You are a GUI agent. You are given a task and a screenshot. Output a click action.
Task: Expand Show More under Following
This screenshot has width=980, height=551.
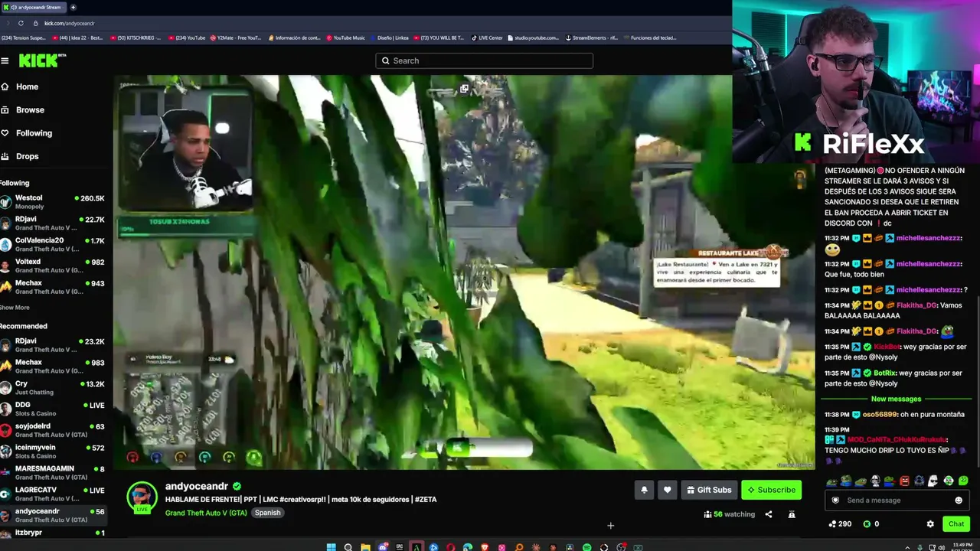point(15,308)
